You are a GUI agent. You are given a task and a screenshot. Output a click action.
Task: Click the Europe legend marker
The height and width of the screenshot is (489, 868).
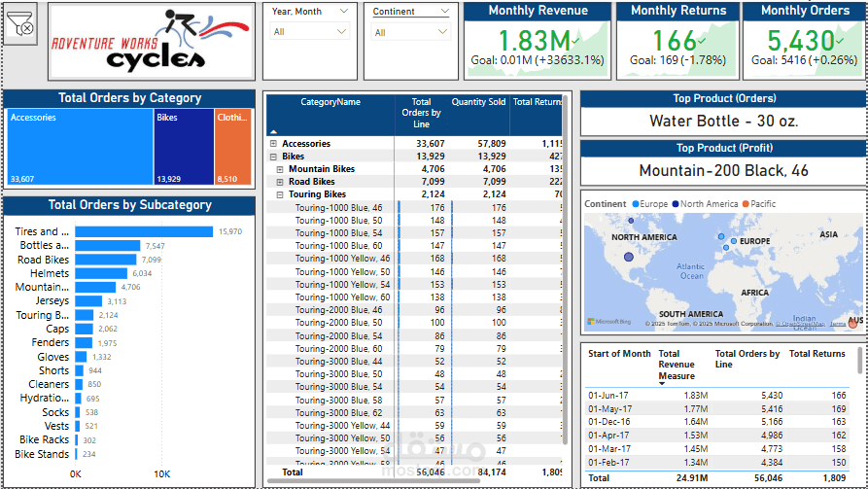tap(636, 204)
